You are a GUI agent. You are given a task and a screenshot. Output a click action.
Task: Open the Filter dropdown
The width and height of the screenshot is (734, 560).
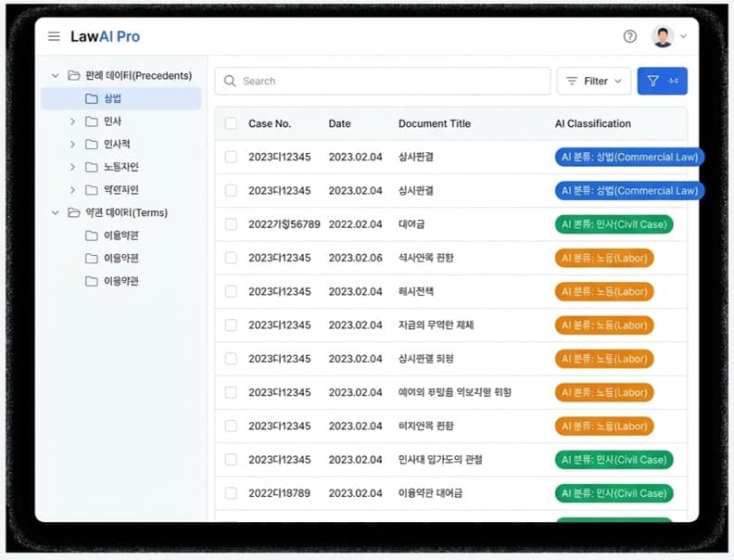pos(593,82)
